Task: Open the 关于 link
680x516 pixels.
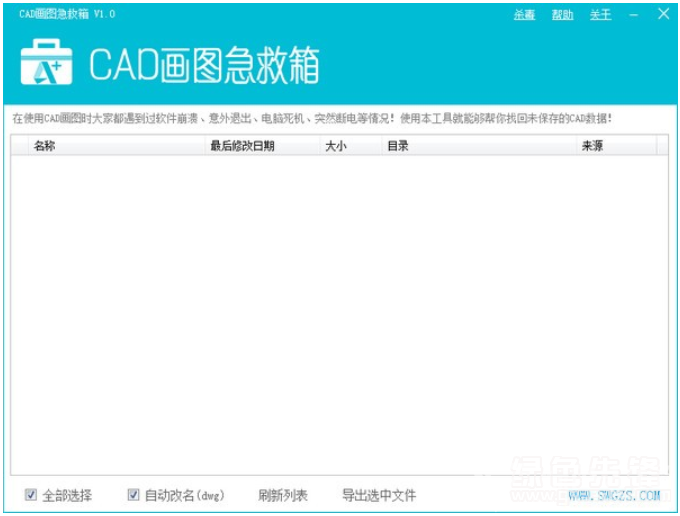Action: click(601, 15)
